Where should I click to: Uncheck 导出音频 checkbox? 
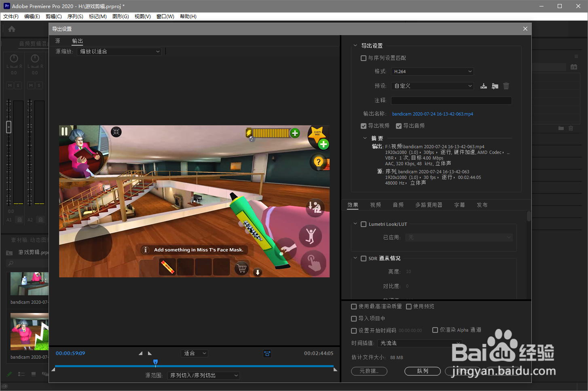[399, 126]
